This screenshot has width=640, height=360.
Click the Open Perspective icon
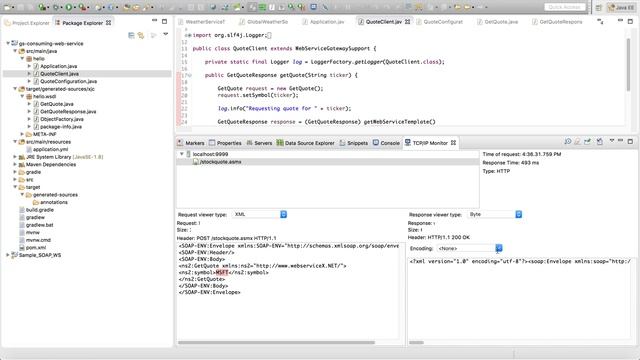tap(599, 7)
